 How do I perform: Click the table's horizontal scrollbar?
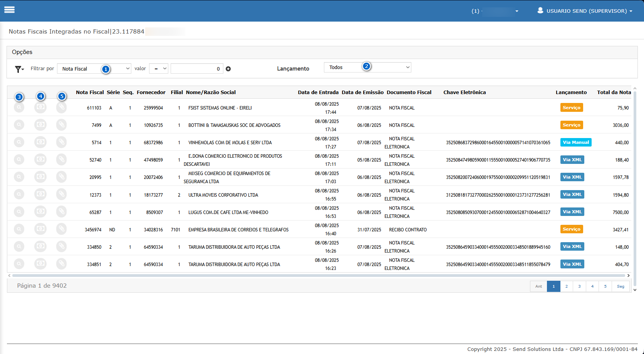click(319, 275)
